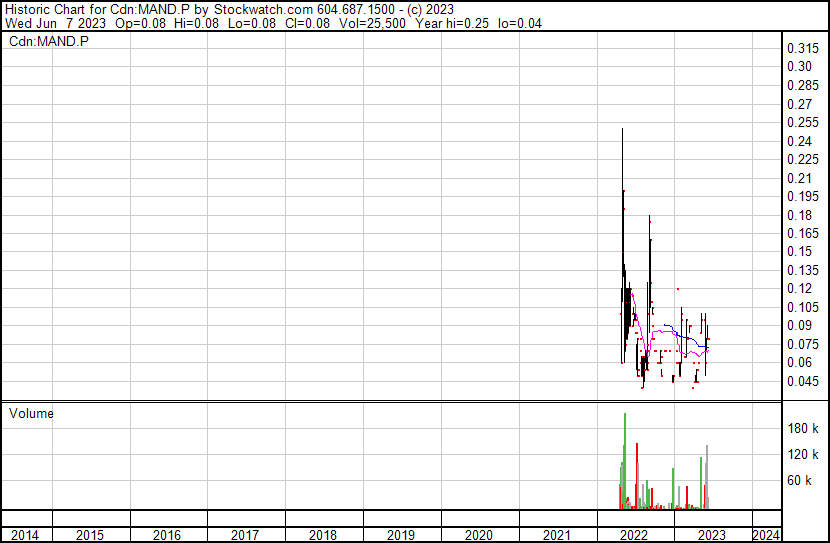
Task: Select the 2014 year label
Action: pos(25,535)
